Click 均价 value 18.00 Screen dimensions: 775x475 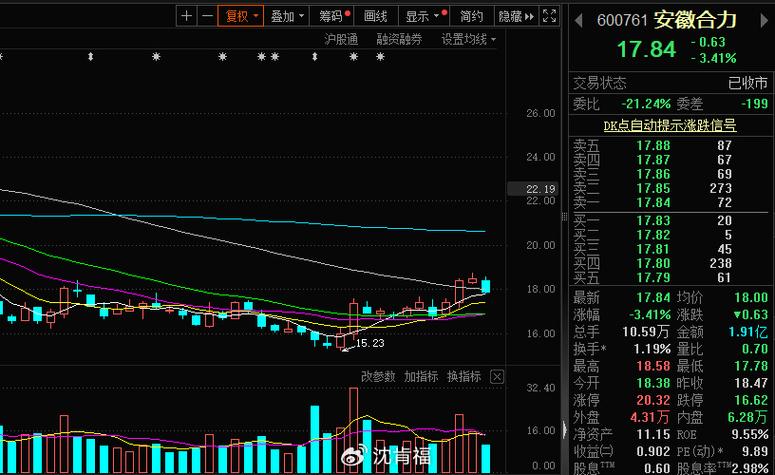(x=751, y=298)
